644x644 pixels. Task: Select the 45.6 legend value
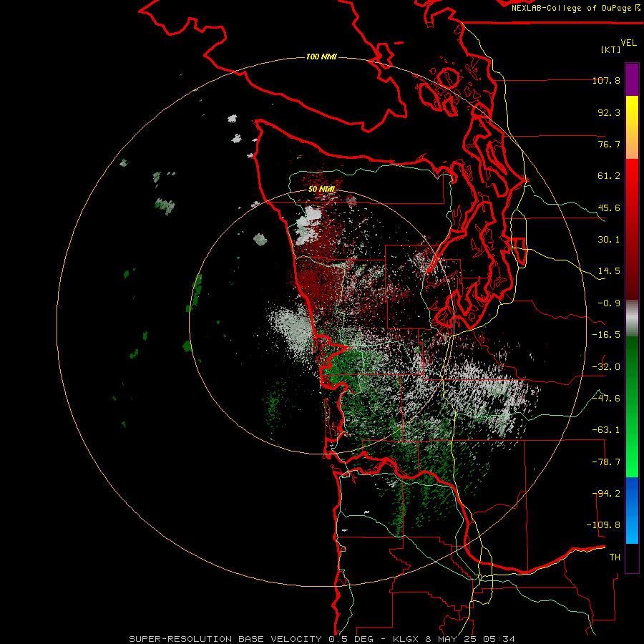(609, 208)
